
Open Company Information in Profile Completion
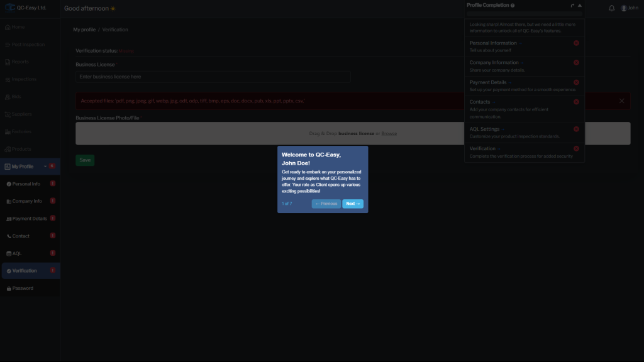[494, 63]
